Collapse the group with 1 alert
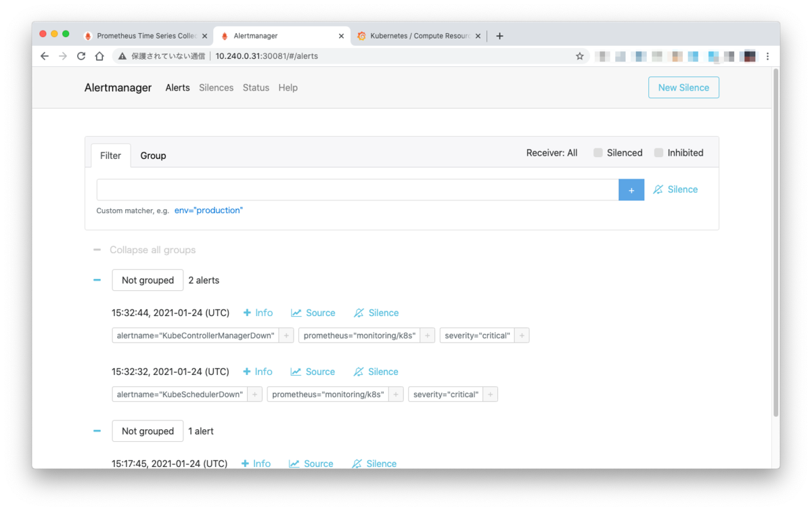This screenshot has height=511, width=812. click(x=97, y=431)
